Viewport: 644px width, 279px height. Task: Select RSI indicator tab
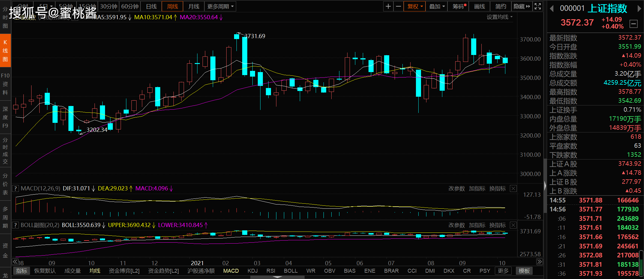pyautogui.click(x=271, y=271)
